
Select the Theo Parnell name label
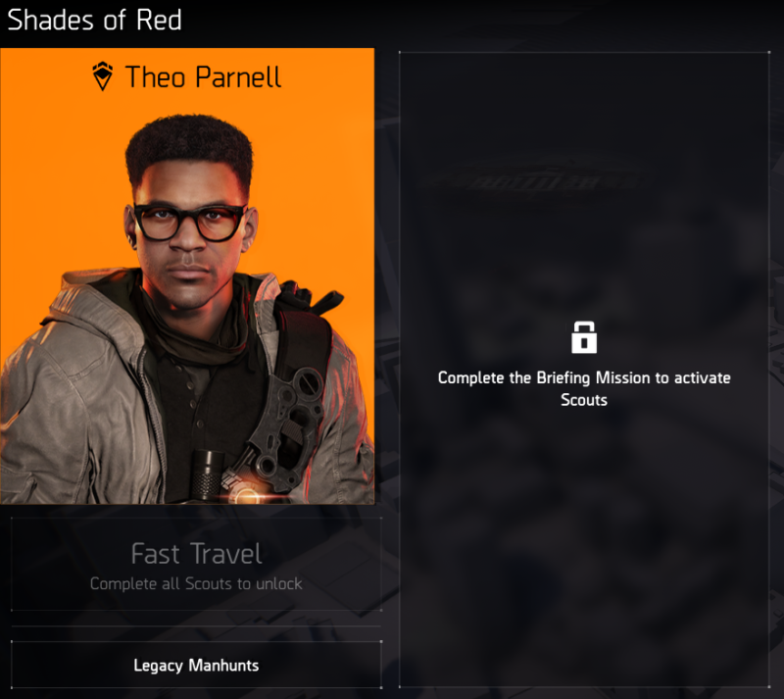pyautogui.click(x=203, y=76)
